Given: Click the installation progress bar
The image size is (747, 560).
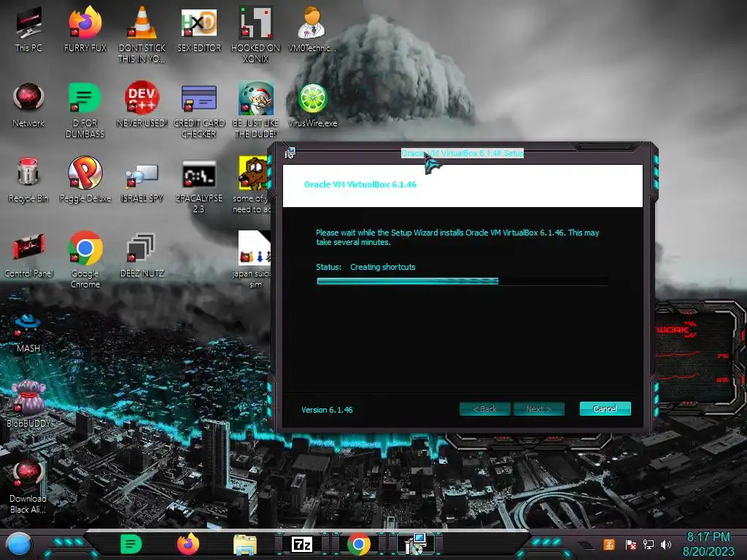Looking at the screenshot, I should point(462,281).
